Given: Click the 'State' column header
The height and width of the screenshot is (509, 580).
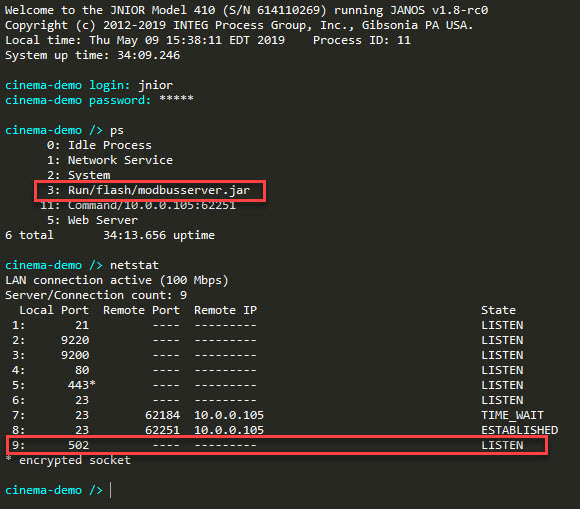Looking at the screenshot, I should pos(498,310).
